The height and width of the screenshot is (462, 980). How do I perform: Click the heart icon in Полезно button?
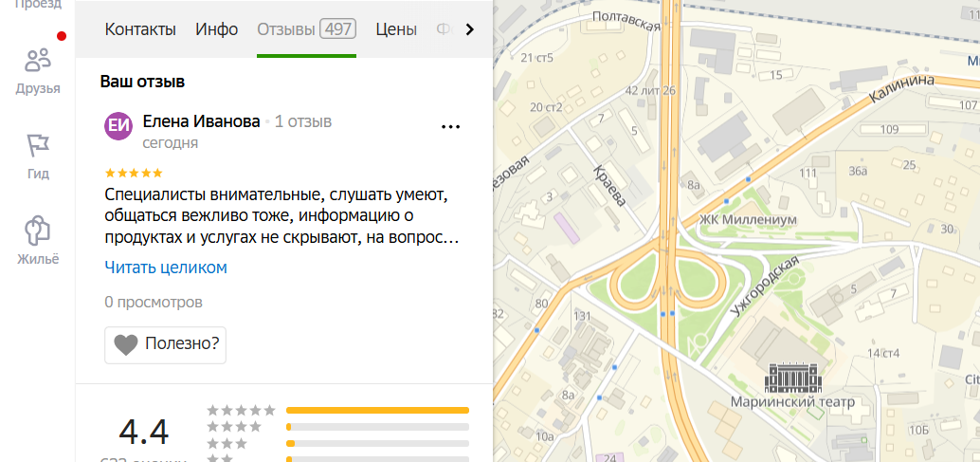tap(126, 344)
